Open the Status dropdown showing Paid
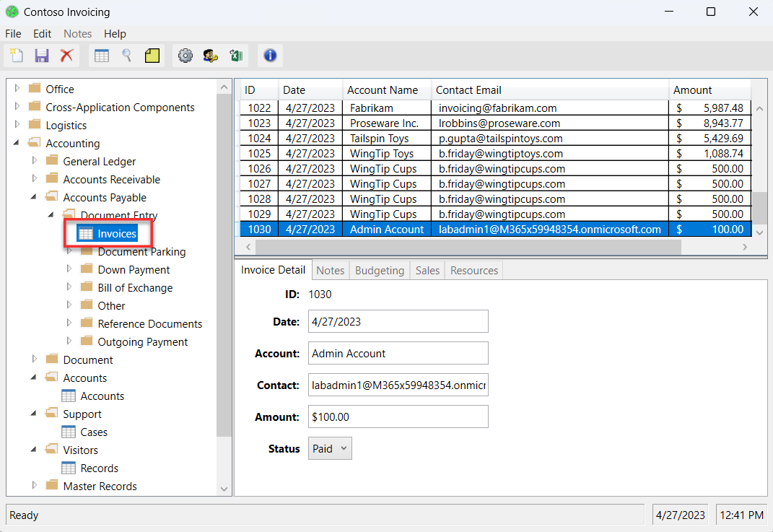This screenshot has height=532, width=773. point(330,448)
